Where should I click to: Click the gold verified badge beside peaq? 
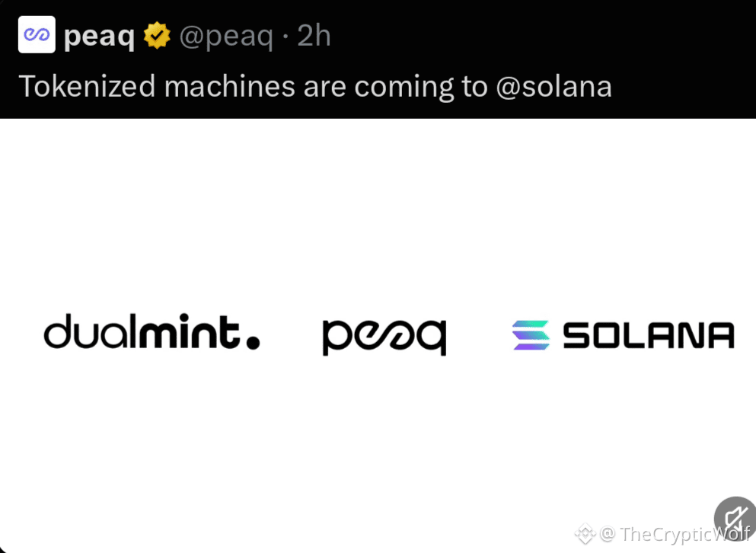point(157,36)
